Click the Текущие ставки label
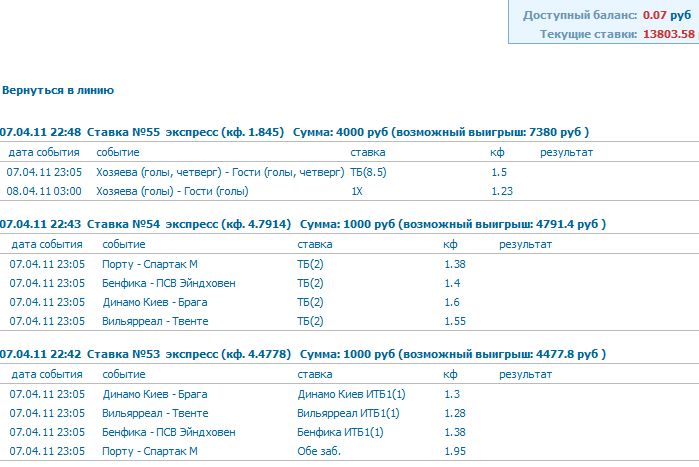The image size is (699, 467). 588,34
